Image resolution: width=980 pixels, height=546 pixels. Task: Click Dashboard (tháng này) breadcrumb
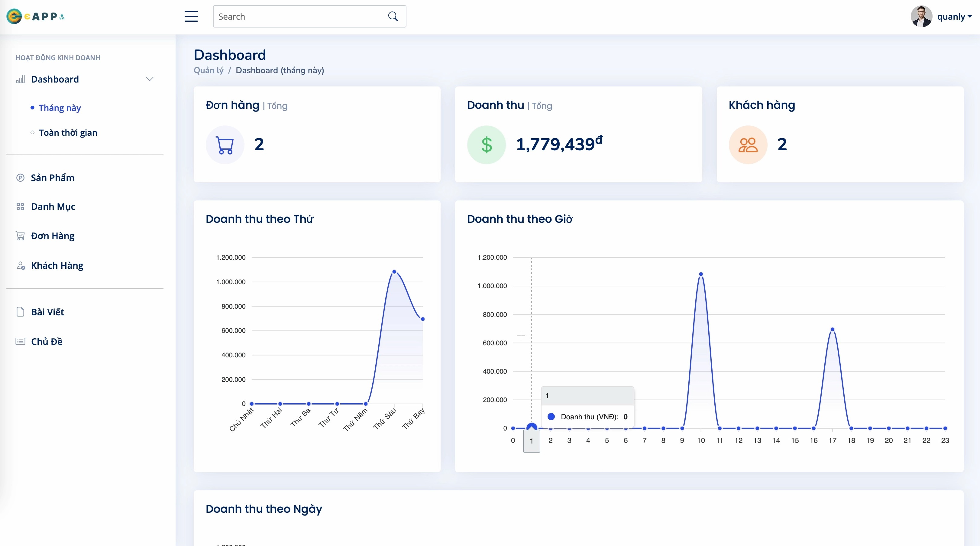[280, 70]
